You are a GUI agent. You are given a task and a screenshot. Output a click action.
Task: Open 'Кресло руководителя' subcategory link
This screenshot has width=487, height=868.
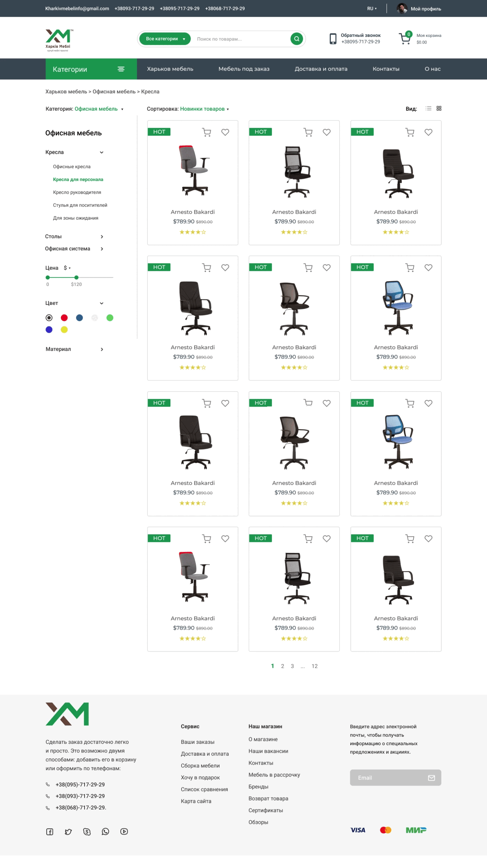(x=77, y=192)
